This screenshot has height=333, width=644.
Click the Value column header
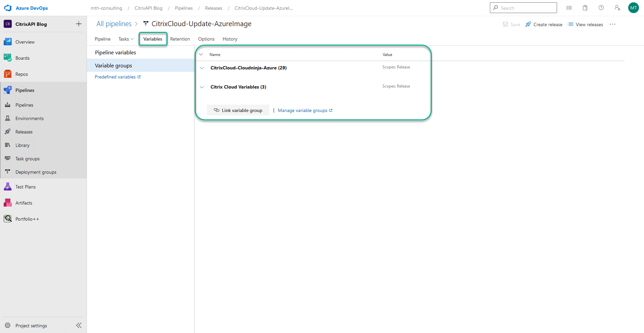(x=387, y=54)
